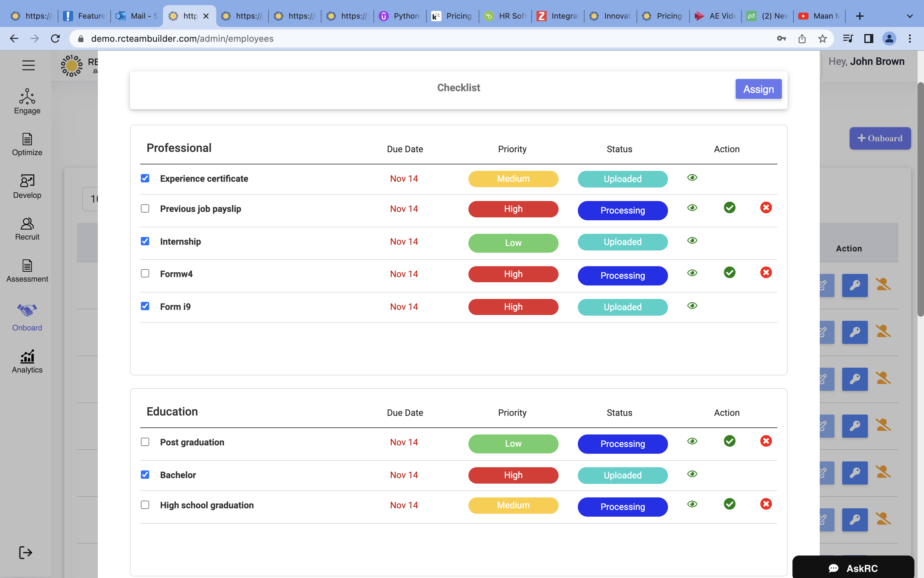Click the Assign button
The width and height of the screenshot is (924, 578).
(x=758, y=89)
